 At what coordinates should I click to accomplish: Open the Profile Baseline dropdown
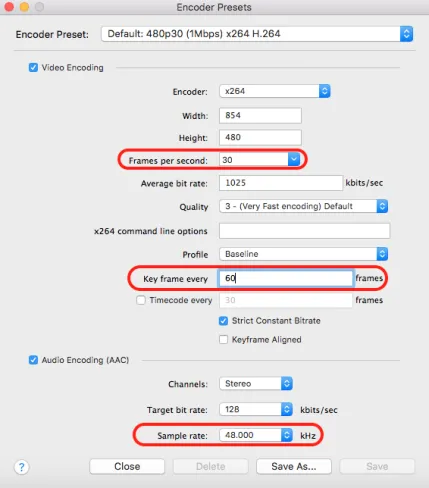[303, 254]
